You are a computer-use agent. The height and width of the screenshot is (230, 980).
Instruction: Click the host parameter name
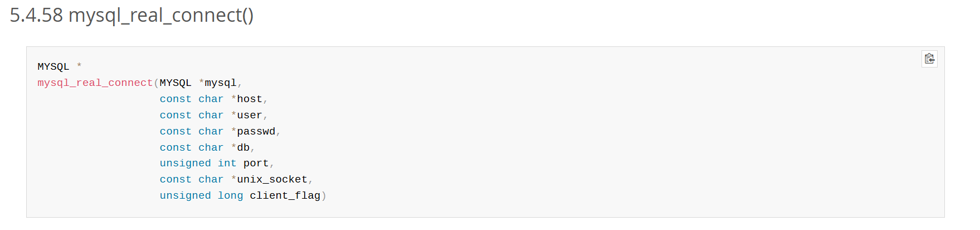pyautogui.click(x=250, y=99)
